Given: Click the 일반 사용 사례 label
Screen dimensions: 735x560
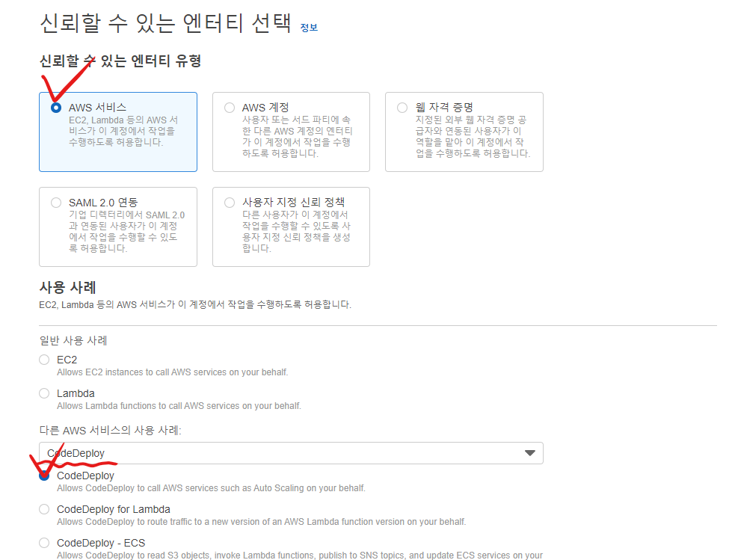Looking at the screenshot, I should pos(73,341).
